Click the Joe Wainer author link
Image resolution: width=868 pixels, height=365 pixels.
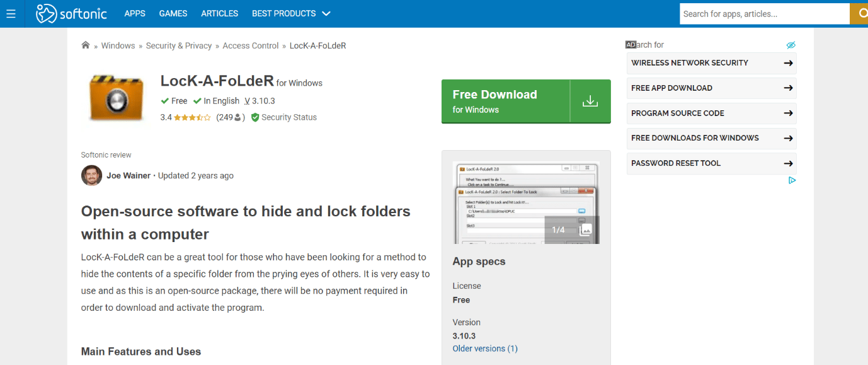click(128, 175)
